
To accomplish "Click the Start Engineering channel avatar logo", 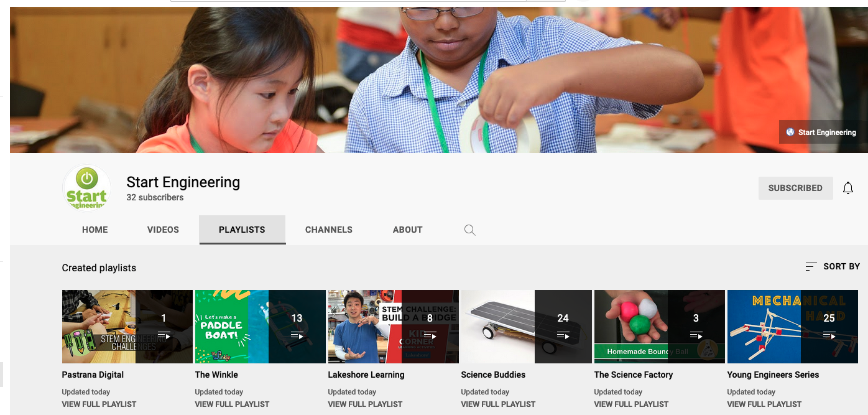I will click(87, 189).
